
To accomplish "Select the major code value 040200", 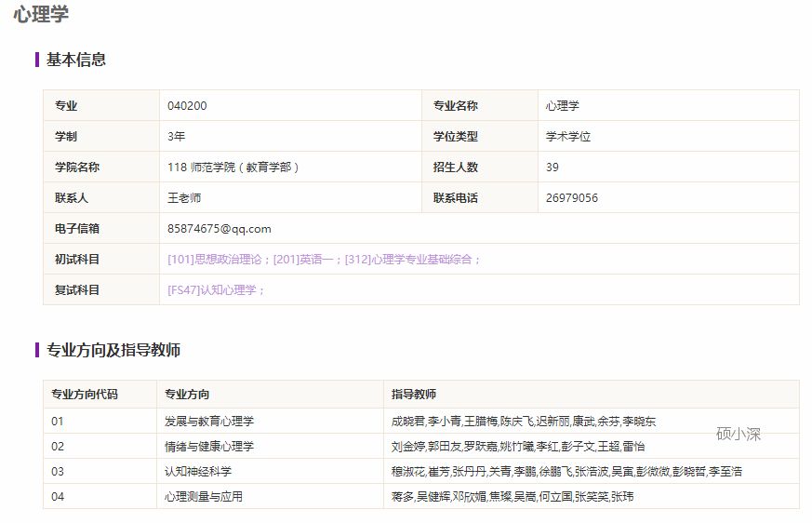I will point(187,106).
